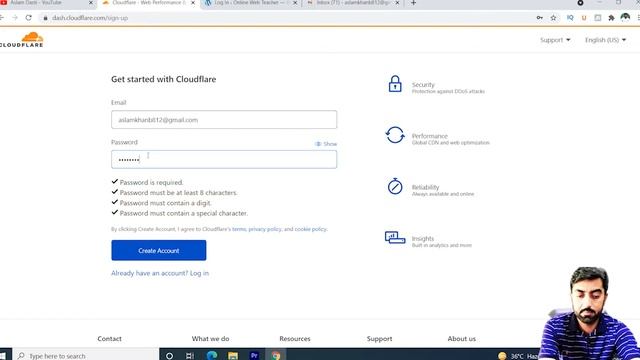Click the orange U extension icon
640x360 pixels.
(584, 18)
